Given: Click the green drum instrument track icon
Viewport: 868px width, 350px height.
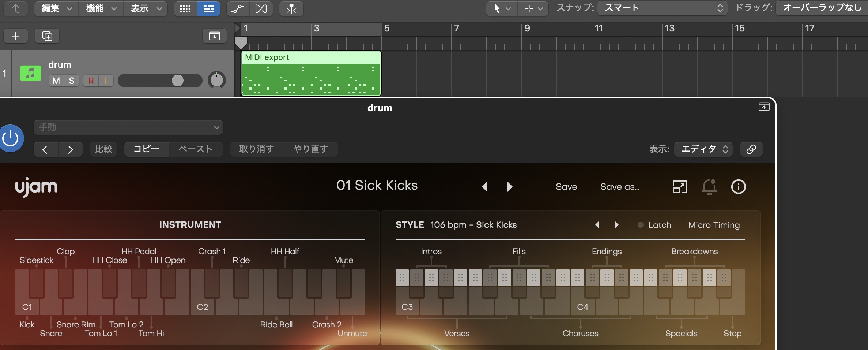Looking at the screenshot, I should click(30, 73).
